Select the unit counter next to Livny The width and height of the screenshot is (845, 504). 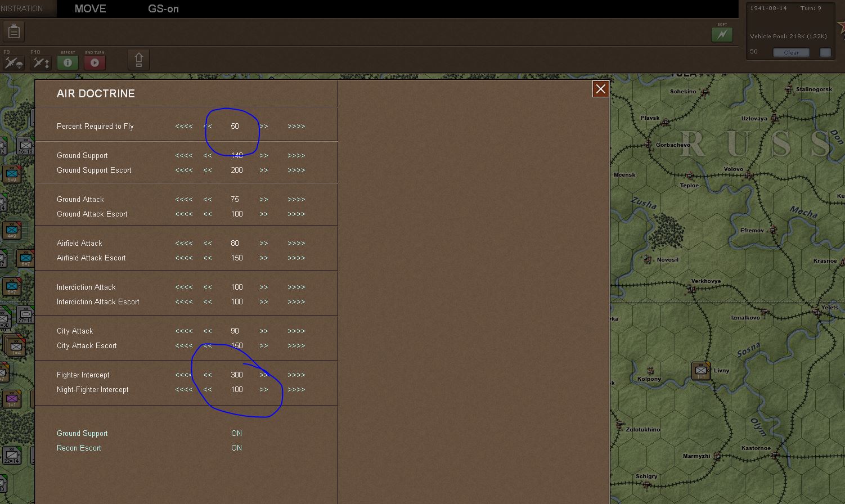(x=701, y=371)
